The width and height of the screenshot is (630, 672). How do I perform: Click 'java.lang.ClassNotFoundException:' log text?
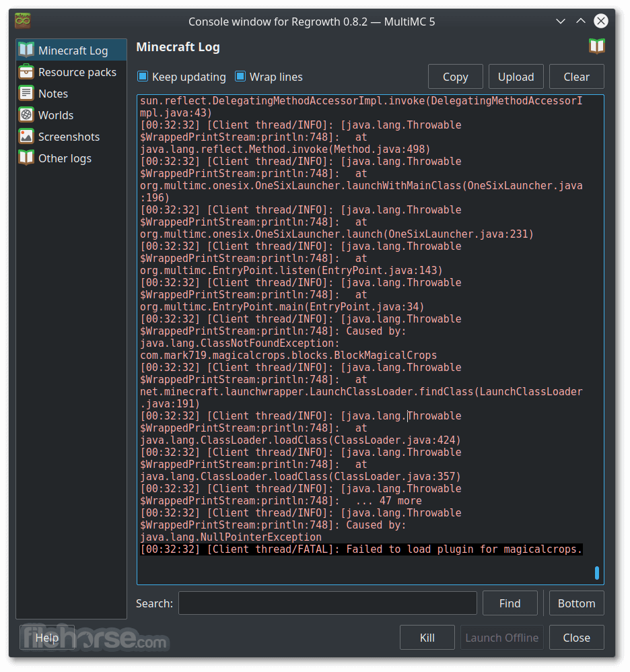[240, 343]
